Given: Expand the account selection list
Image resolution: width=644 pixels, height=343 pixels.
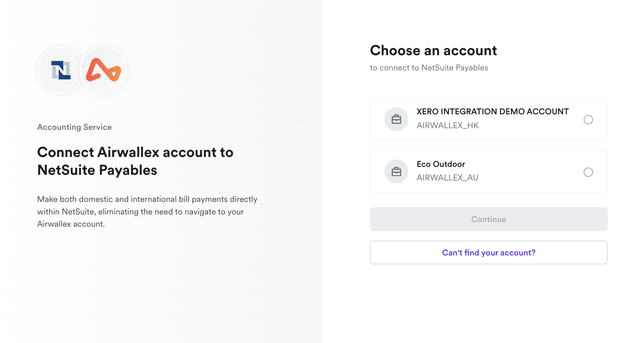Looking at the screenshot, I should click(x=488, y=145).
